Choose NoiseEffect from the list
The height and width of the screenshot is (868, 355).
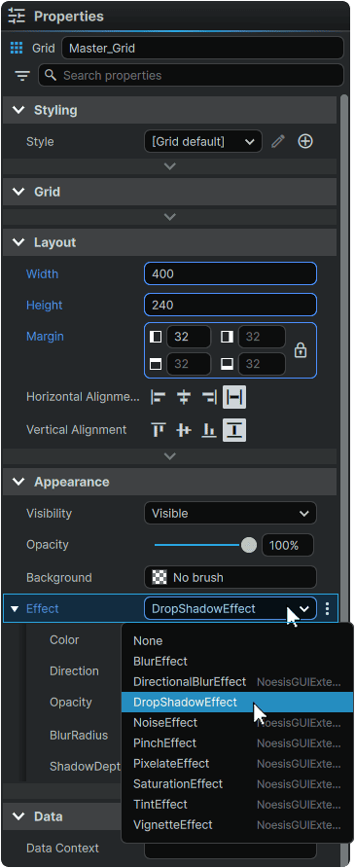click(237, 723)
